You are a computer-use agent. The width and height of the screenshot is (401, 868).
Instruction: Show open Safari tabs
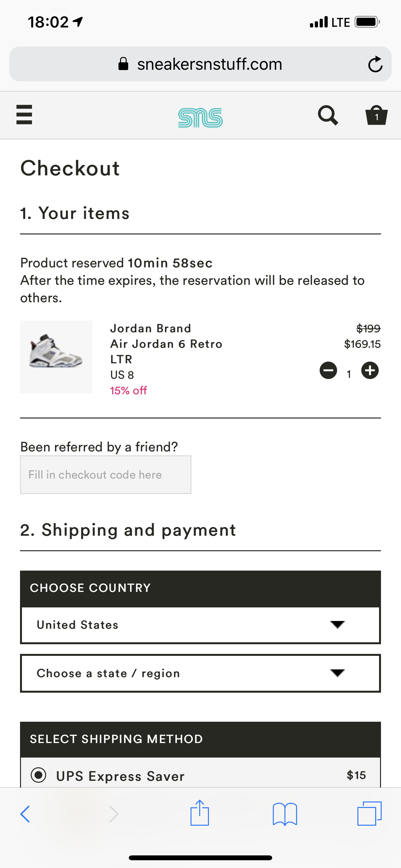point(369,814)
